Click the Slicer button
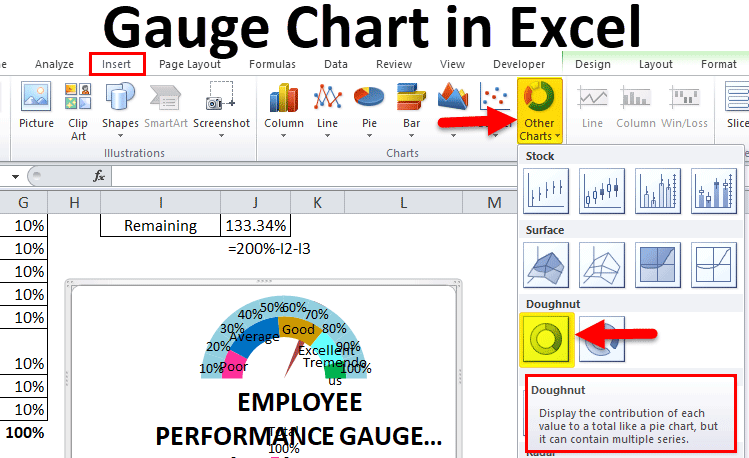The width and height of the screenshot is (749, 458). pos(737,106)
